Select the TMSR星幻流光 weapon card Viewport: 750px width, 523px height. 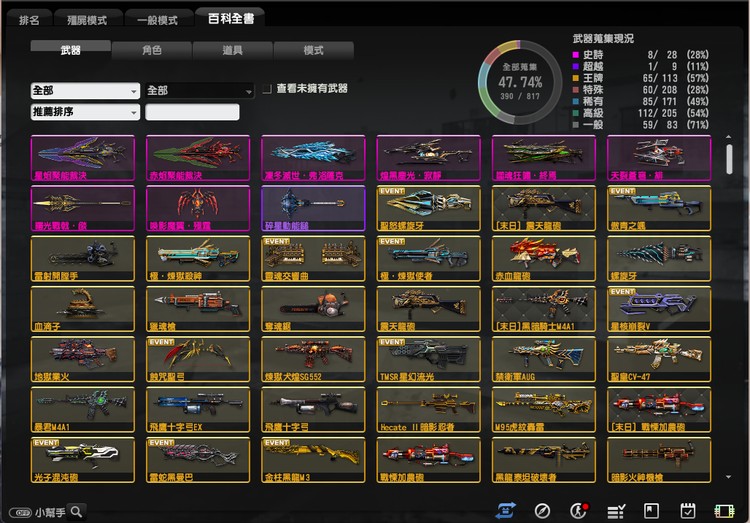point(429,360)
